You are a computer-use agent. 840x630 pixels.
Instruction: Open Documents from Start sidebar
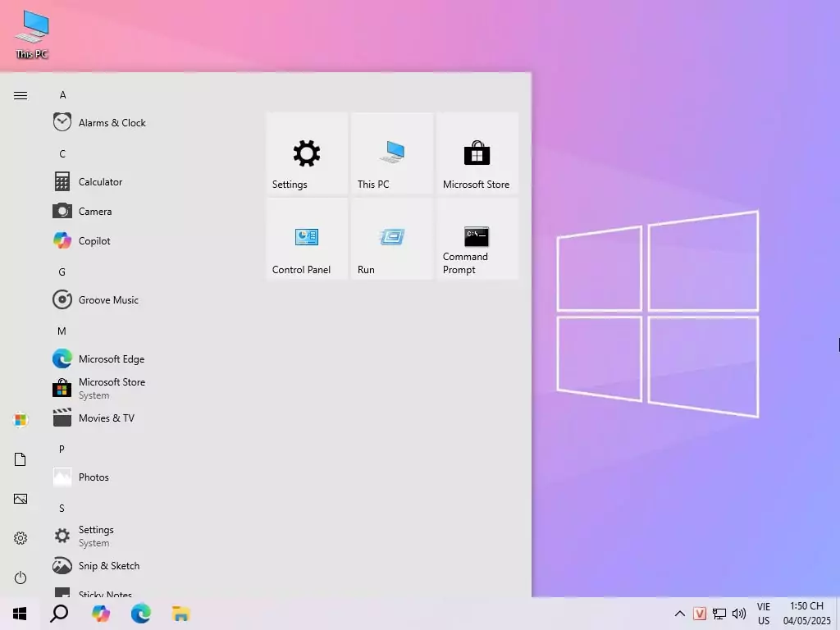21,459
